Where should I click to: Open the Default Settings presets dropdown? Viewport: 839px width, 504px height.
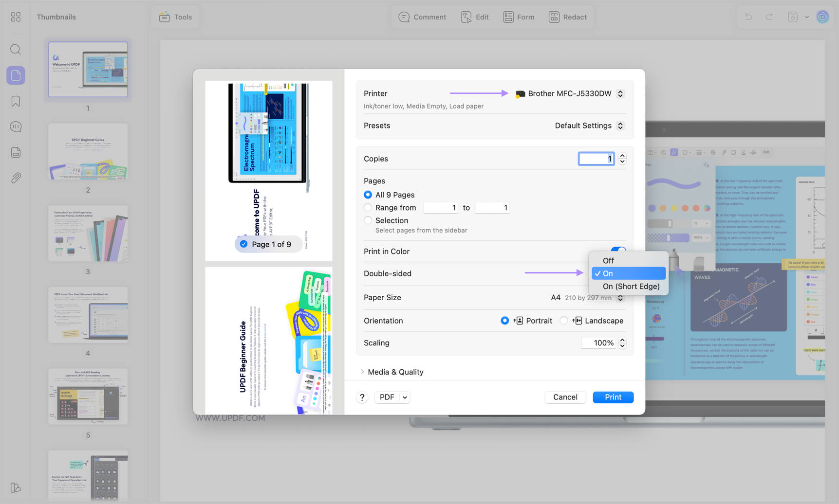point(590,126)
